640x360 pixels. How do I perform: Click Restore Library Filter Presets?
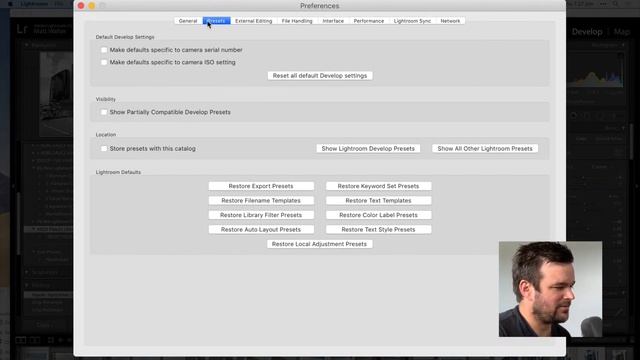coord(261,215)
